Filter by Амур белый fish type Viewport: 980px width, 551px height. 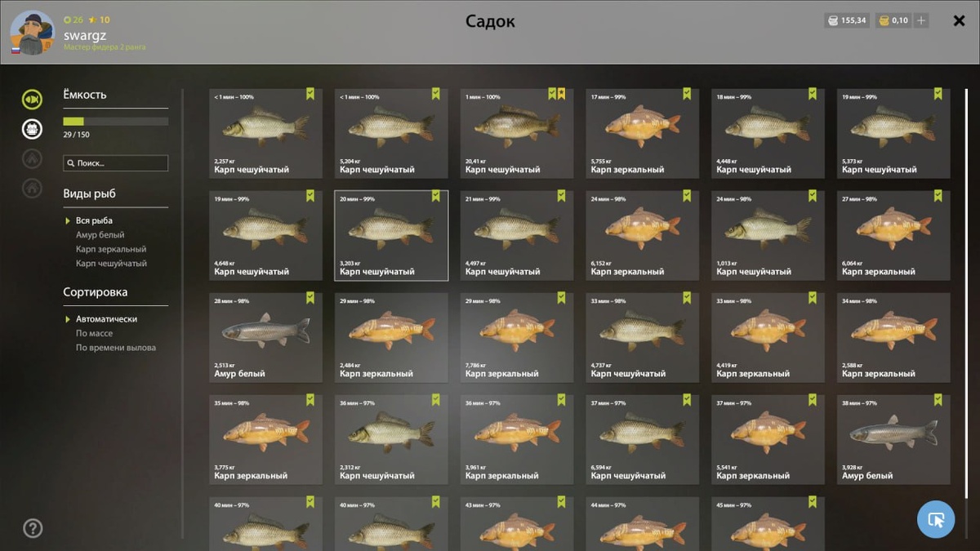[x=100, y=235]
